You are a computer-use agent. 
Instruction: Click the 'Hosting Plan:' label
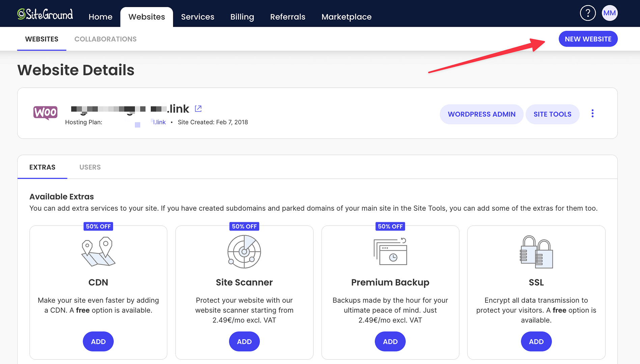tap(84, 122)
